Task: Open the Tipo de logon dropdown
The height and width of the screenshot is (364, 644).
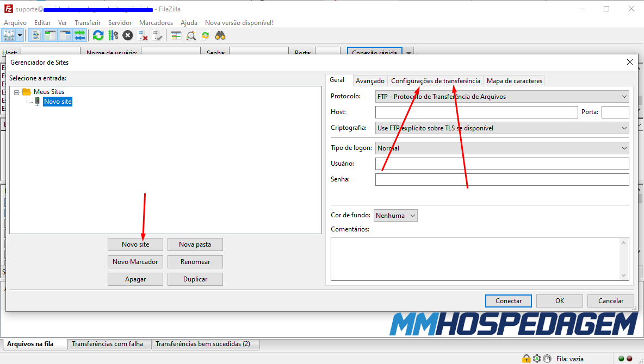Action: click(502, 148)
